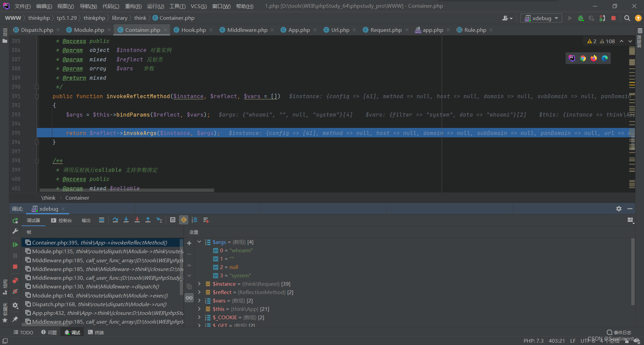Viewport: 644px width, 345px height.
Task: Toggle sort values alphabetically icon
Action: tap(195, 220)
